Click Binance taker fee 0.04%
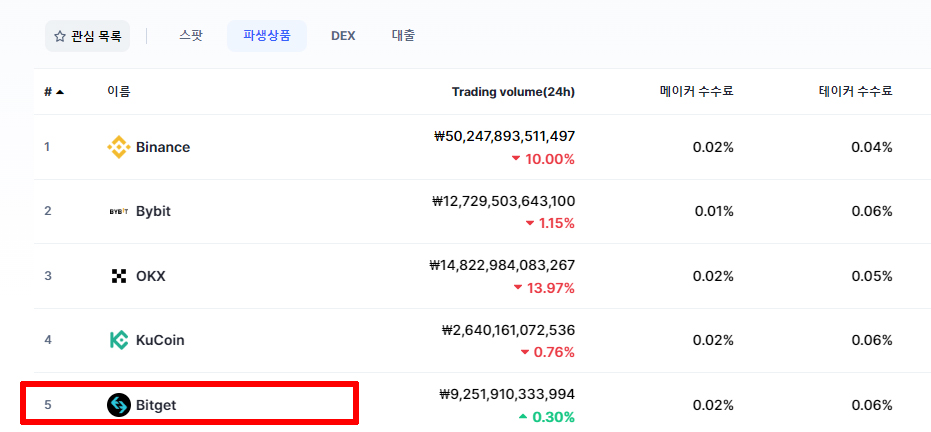Image resolution: width=931 pixels, height=432 pixels. tap(872, 147)
